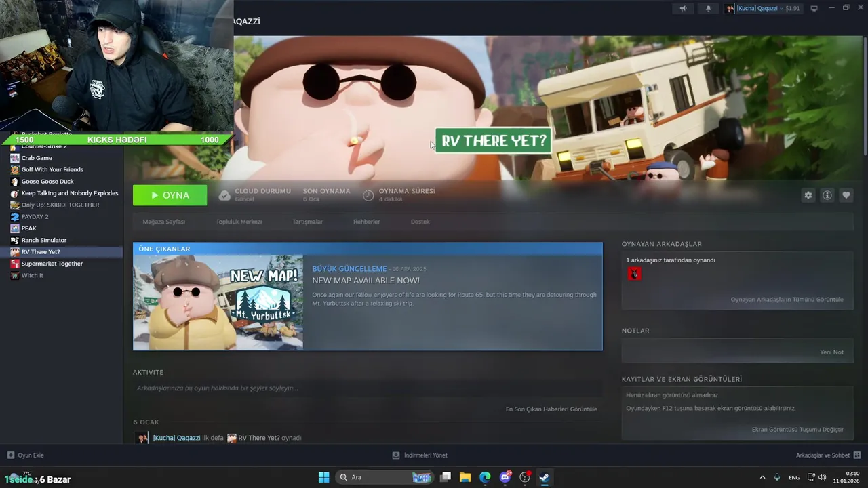868x488 pixels.
Task: Open Arkadaşlar ve Sohbet panel
Action: (x=828, y=455)
